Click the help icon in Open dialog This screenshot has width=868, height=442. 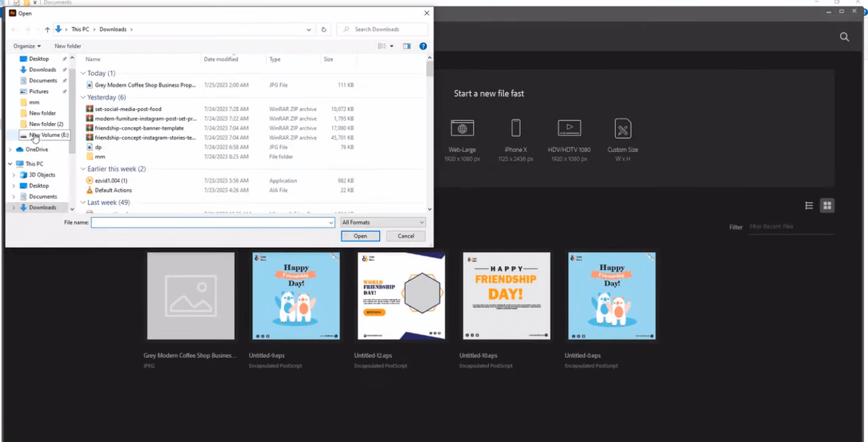click(x=423, y=46)
